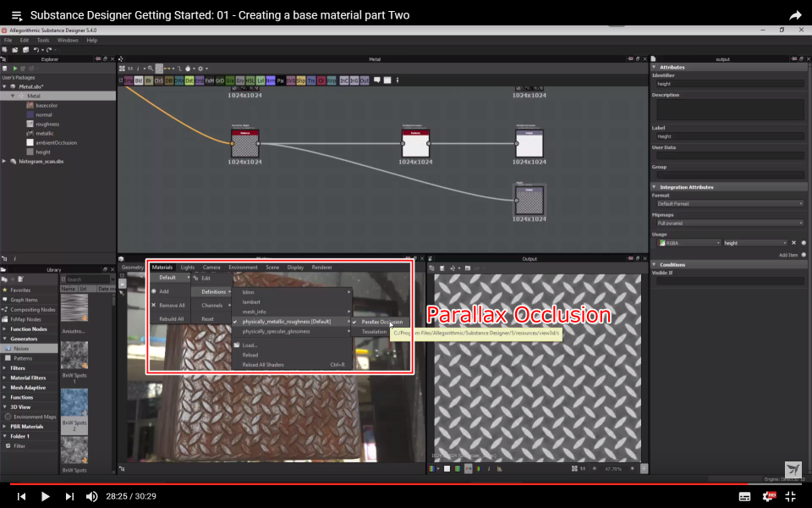The width and height of the screenshot is (812, 508).
Task: Click the Search field in Library
Action: point(88,279)
